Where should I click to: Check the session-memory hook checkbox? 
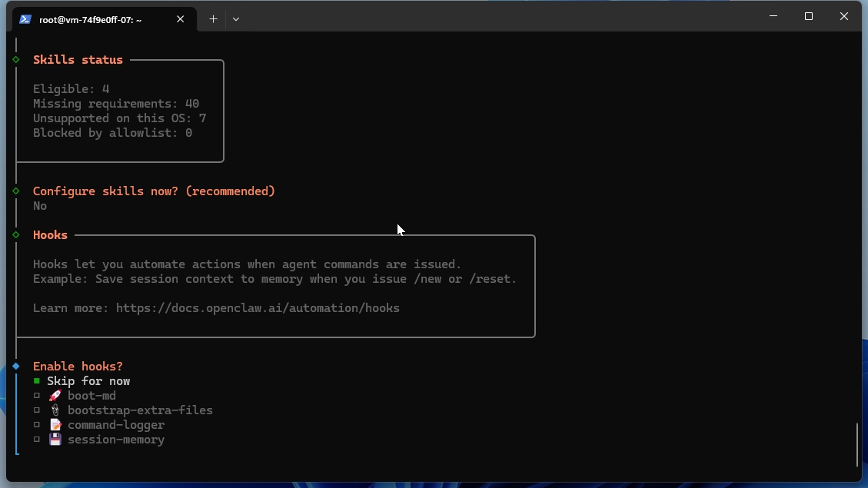point(37,439)
